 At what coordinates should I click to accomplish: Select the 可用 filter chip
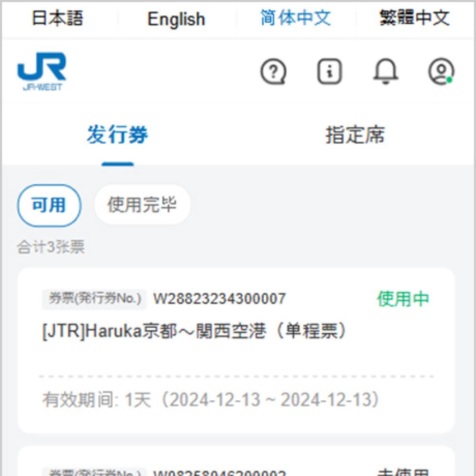coord(49,206)
